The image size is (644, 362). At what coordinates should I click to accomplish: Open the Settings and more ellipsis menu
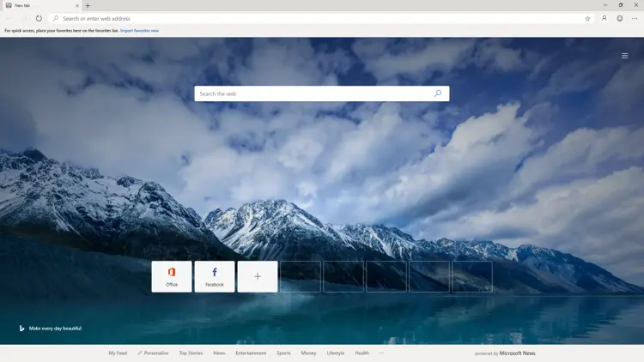coord(635,19)
